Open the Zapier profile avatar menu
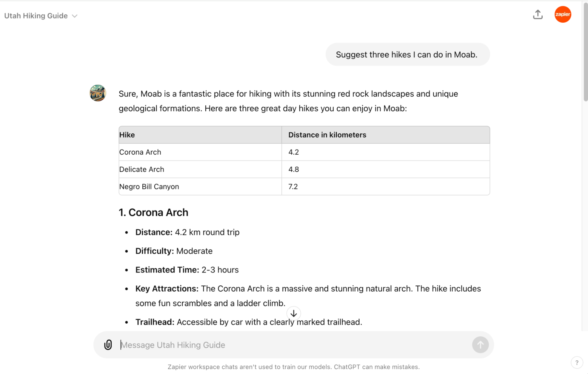The image size is (588, 374). coord(562,14)
